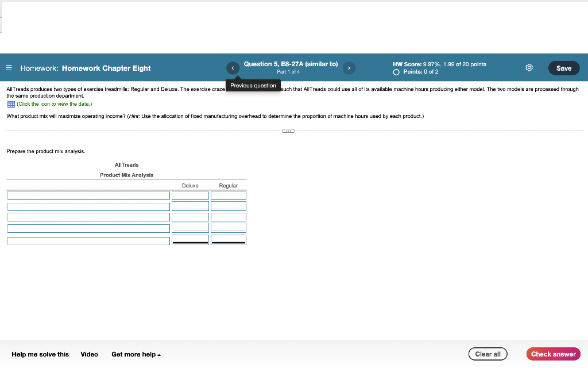This screenshot has height=368, width=588.
Task: Click the 'AllTreads' table title
Action: [x=127, y=165]
